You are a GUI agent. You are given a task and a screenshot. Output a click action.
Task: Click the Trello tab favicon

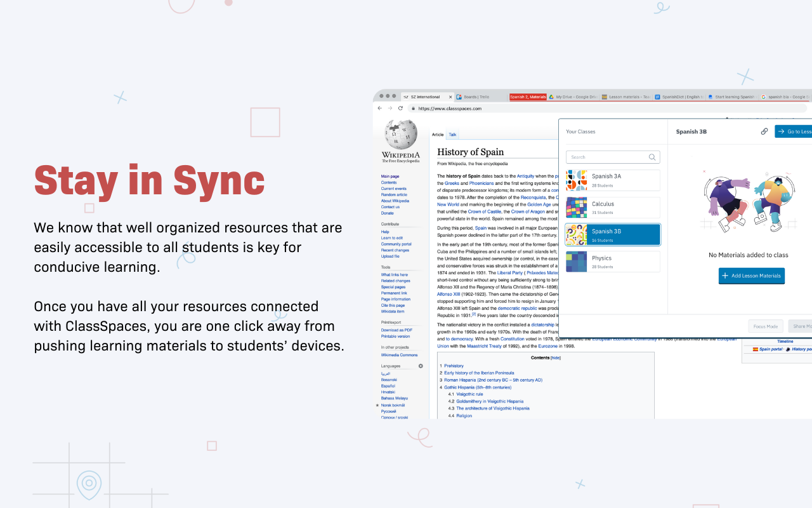tap(459, 97)
